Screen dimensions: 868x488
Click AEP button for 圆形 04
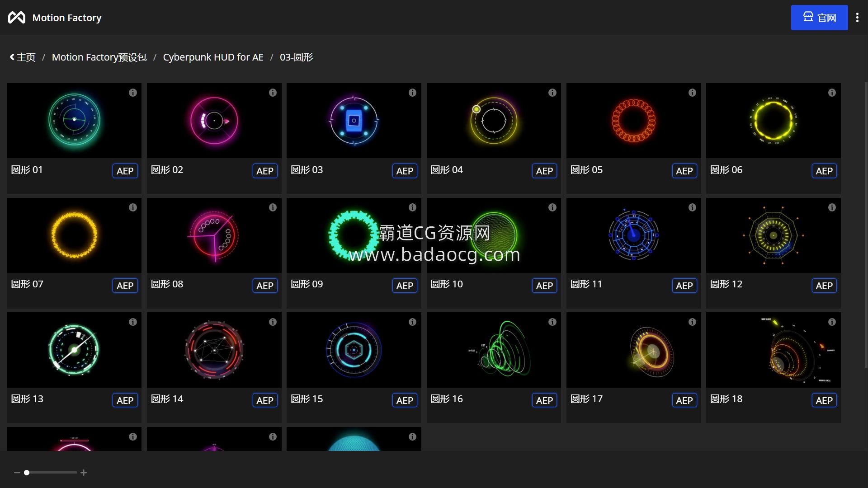click(x=544, y=171)
